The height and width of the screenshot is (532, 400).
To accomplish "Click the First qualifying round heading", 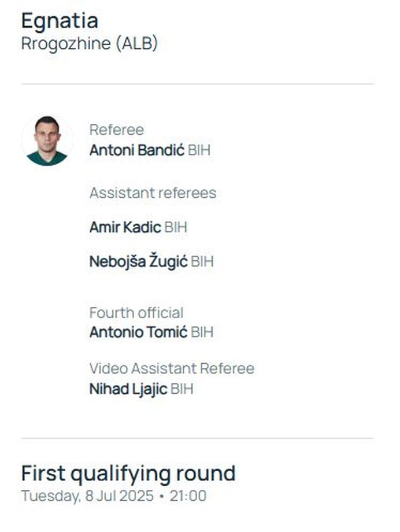I will pos(128,474).
